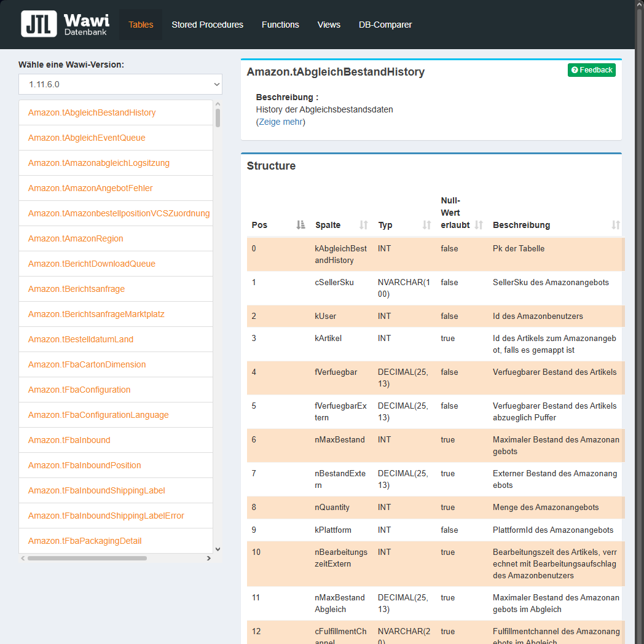Click table list vertical scrollbar thumb
The width and height of the screenshot is (644, 644).
[x=218, y=118]
